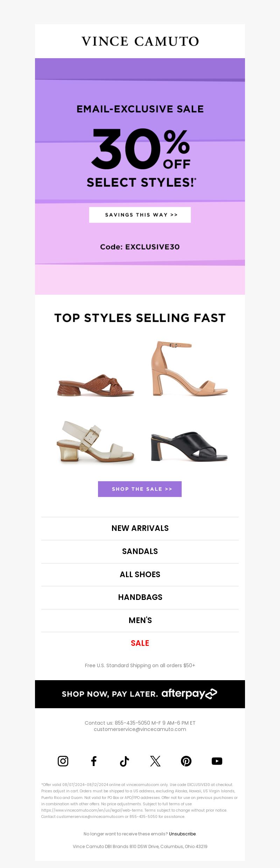View the black crisscross heeled mule
The image size is (280, 868).
[x=189, y=446]
